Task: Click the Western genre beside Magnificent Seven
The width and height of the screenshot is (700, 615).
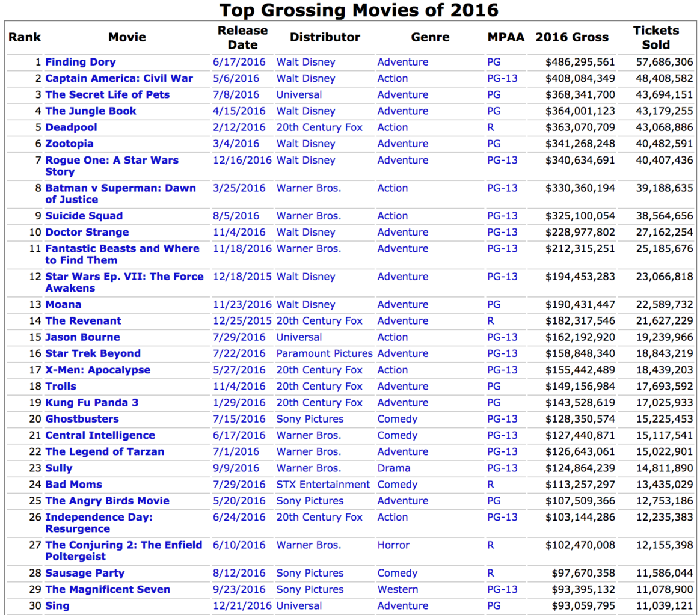Action: [x=398, y=589]
